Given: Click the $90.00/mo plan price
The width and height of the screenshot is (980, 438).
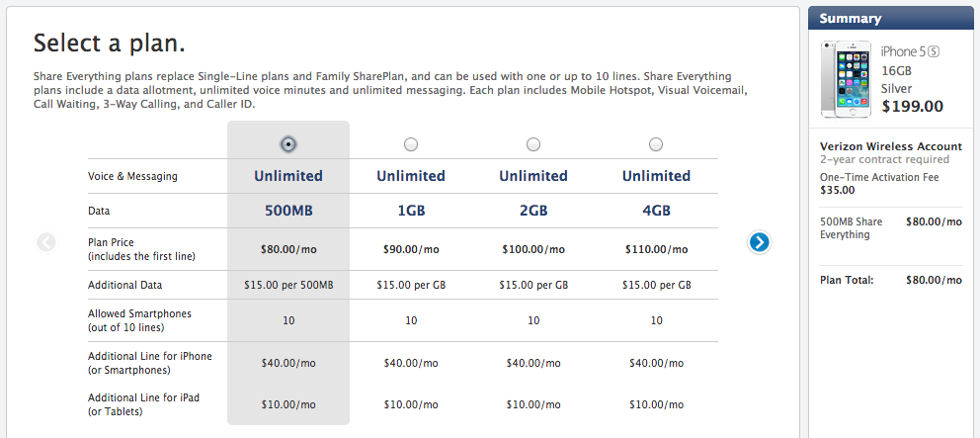Looking at the screenshot, I should tap(411, 249).
